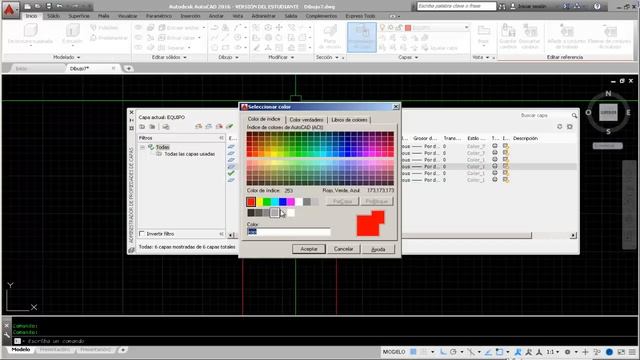Click the new drawing tab plus icon
Screen dimensions: 640x360
(x=128, y=68)
